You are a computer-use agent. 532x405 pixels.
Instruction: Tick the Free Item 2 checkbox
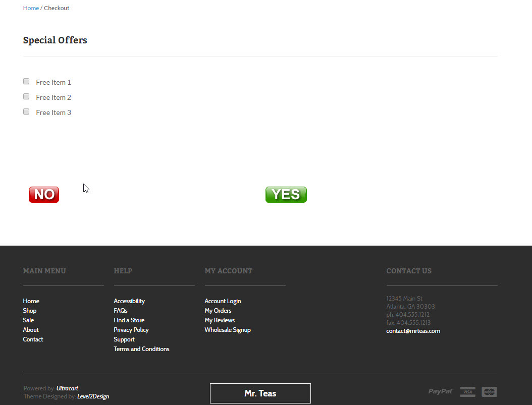pyautogui.click(x=26, y=97)
